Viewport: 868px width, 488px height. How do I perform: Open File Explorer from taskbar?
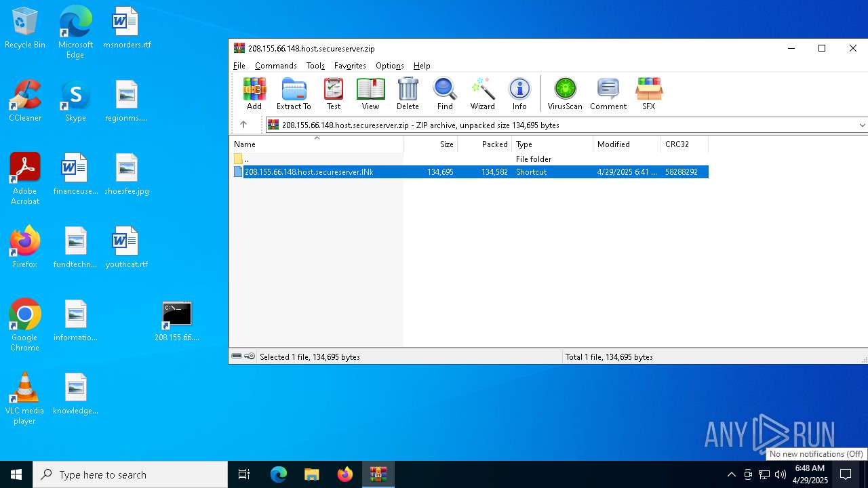coord(312,474)
